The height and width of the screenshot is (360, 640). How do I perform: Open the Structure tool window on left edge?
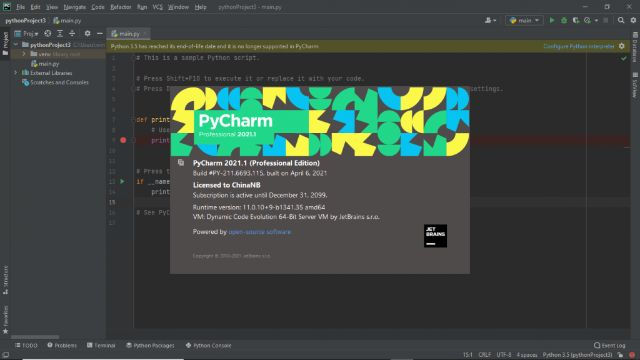pyautogui.click(x=5, y=280)
